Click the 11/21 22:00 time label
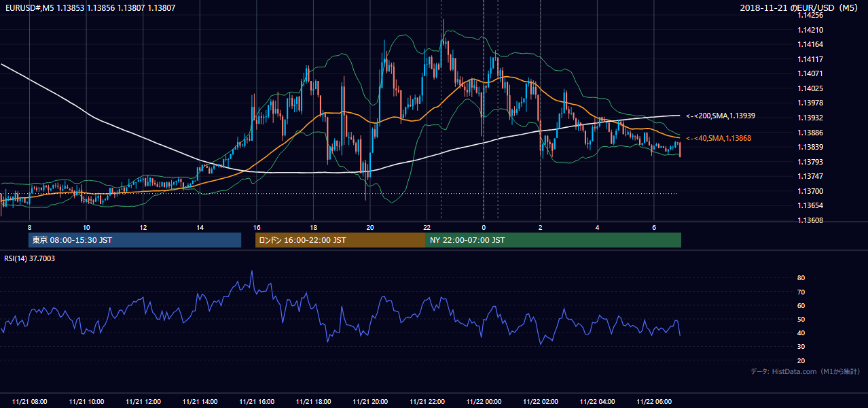The image size is (868, 408). tap(427, 402)
